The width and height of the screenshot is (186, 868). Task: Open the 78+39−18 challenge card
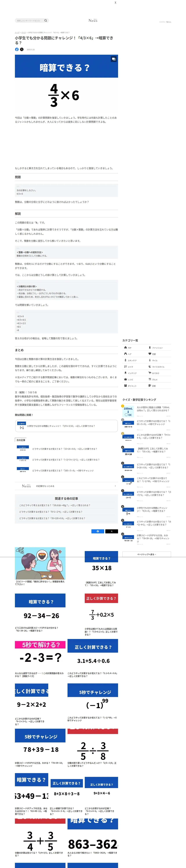(40, 748)
